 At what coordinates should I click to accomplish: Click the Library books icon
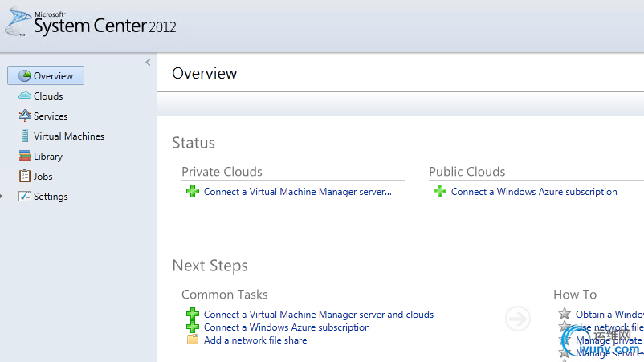(x=25, y=156)
